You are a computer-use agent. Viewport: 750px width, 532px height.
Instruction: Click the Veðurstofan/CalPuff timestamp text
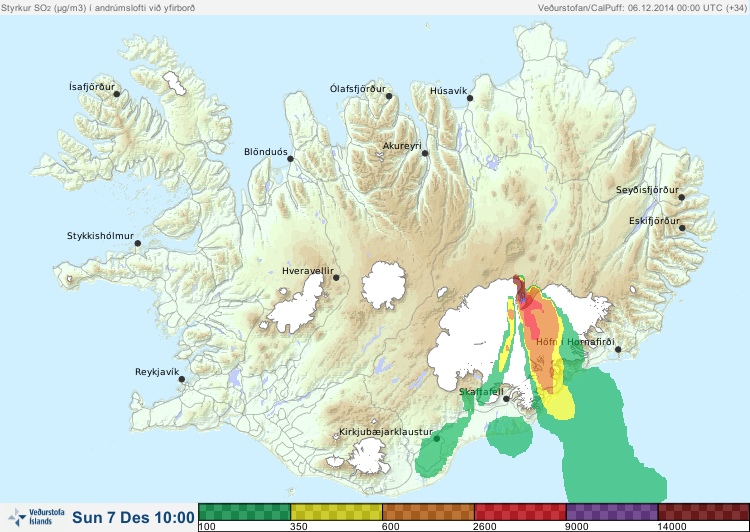pos(642,8)
